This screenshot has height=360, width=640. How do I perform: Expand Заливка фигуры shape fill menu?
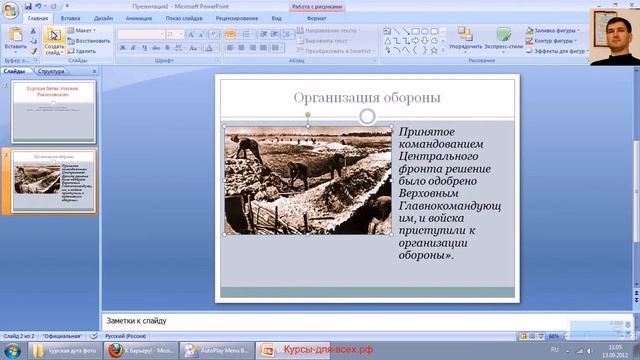tap(552, 31)
